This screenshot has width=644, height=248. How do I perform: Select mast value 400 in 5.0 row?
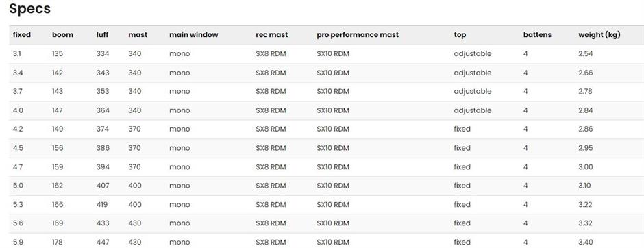135,186
